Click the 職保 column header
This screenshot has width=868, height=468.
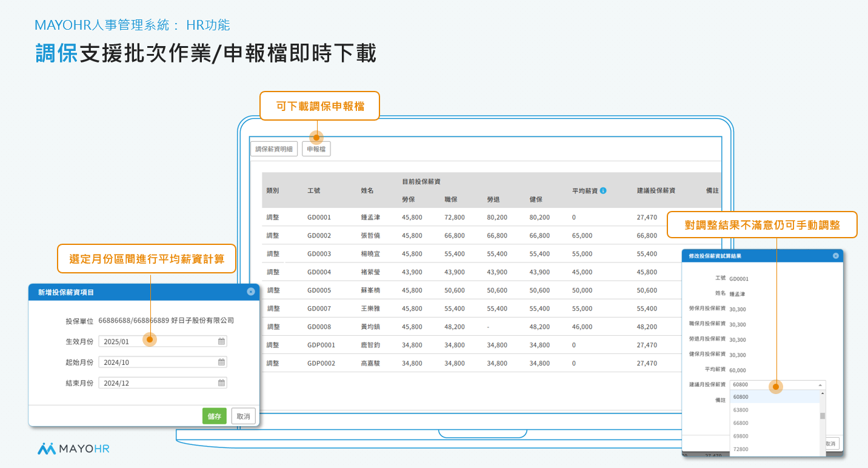point(451,199)
